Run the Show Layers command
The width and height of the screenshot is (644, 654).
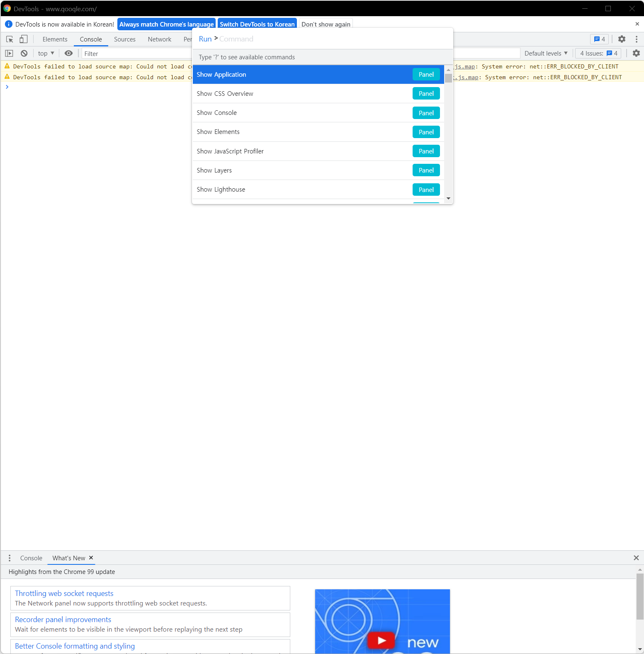(x=318, y=170)
